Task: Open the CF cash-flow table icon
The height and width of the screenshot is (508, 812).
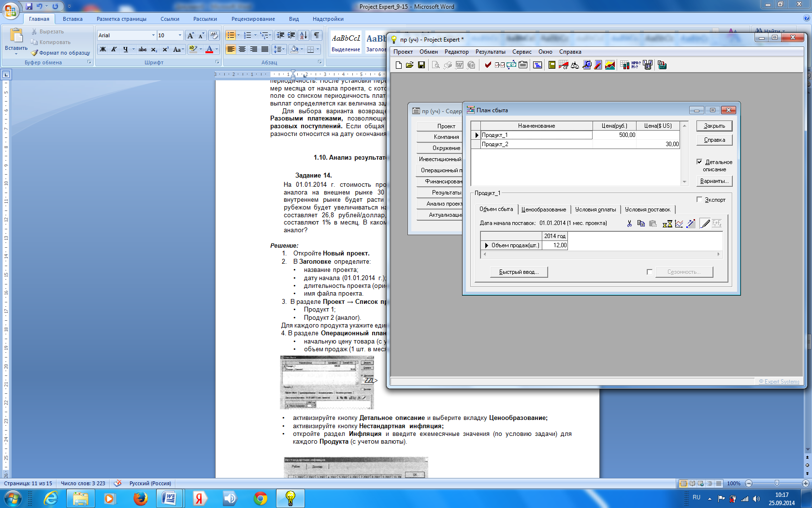Action: click(563, 65)
